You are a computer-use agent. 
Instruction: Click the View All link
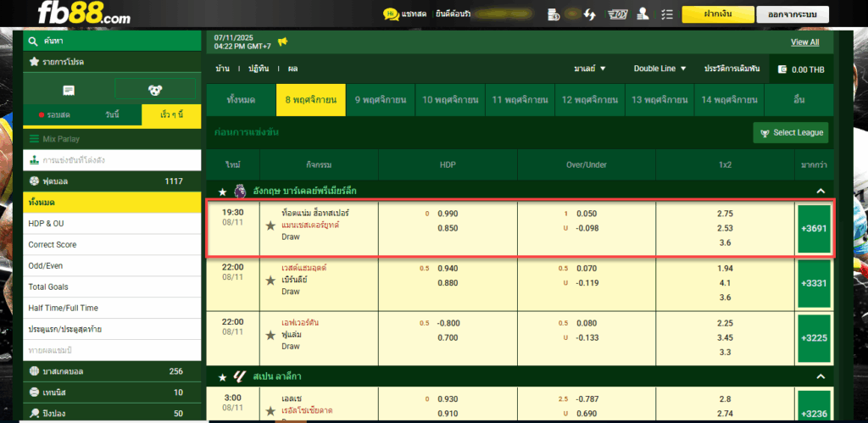(x=805, y=42)
